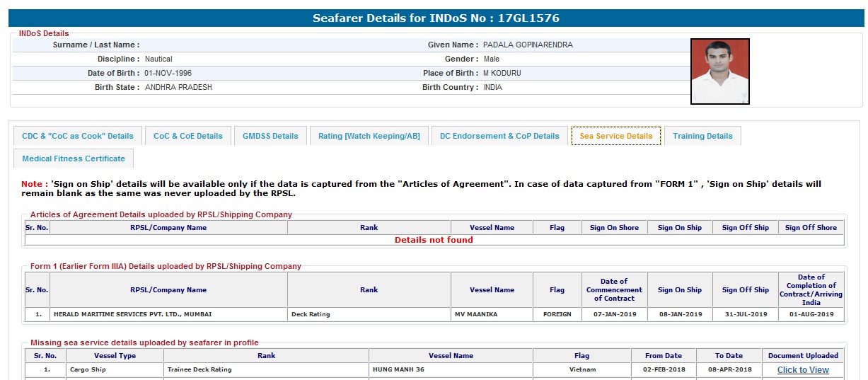Switch to the CoC & CoE Details tab
The image size is (868, 380).
187,136
